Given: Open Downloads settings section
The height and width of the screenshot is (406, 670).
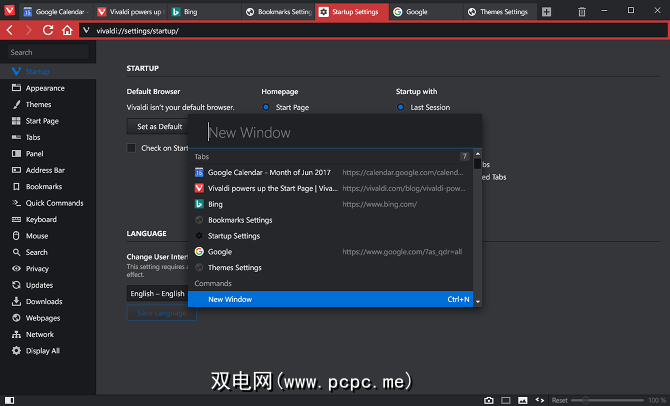Looking at the screenshot, I should click(48, 301).
